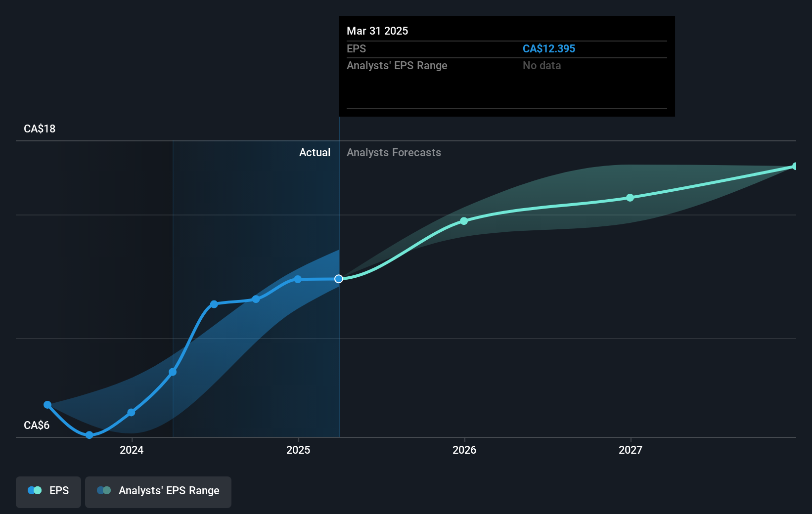Viewport: 812px width, 514px height.
Task: Click the Analysts' EPS Range legend dots icon
Action: (x=104, y=490)
